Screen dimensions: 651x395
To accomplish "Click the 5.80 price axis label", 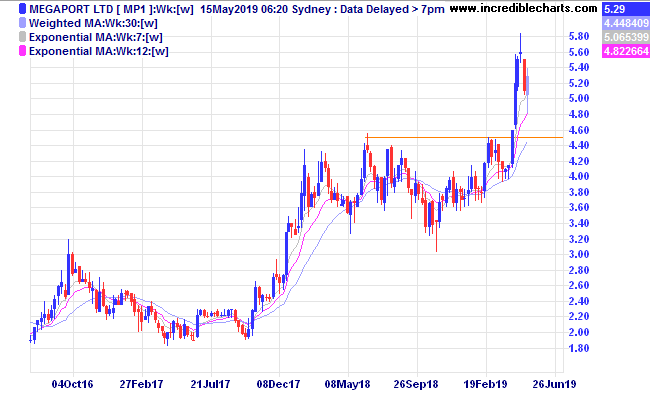I will coord(579,36).
